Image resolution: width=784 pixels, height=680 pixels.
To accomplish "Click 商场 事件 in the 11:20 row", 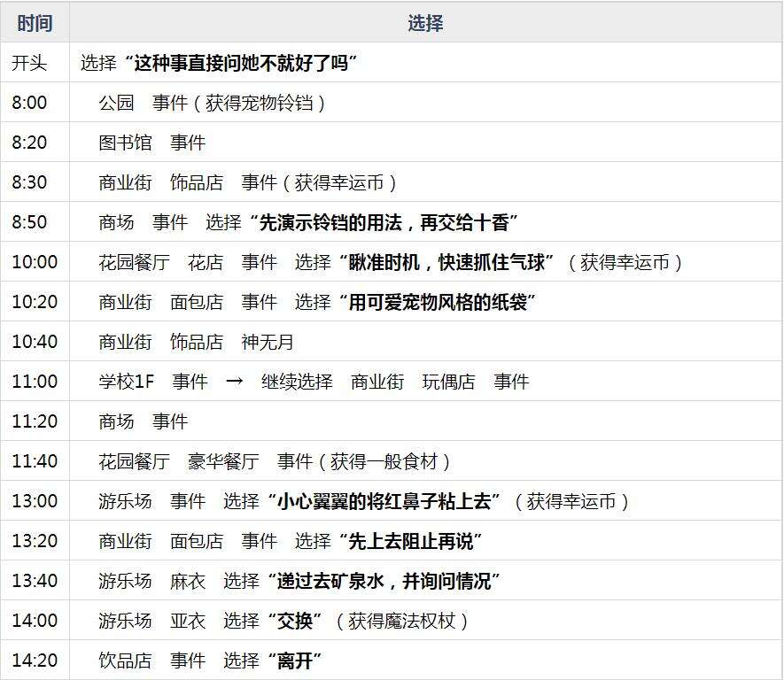I will (144, 421).
